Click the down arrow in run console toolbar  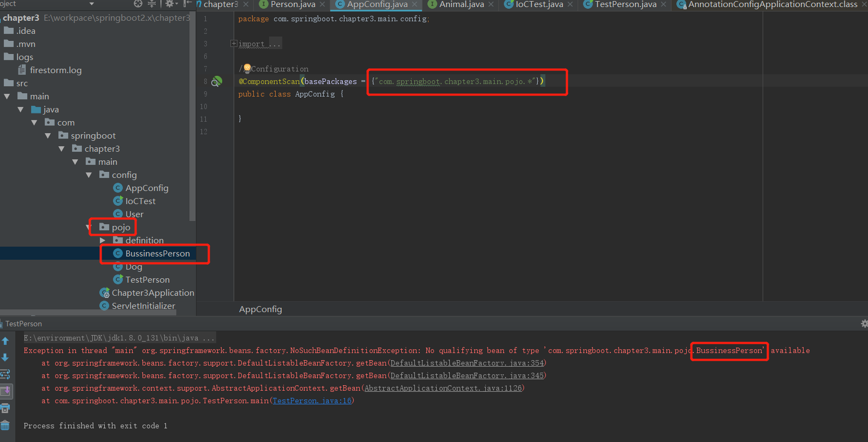(x=5, y=357)
